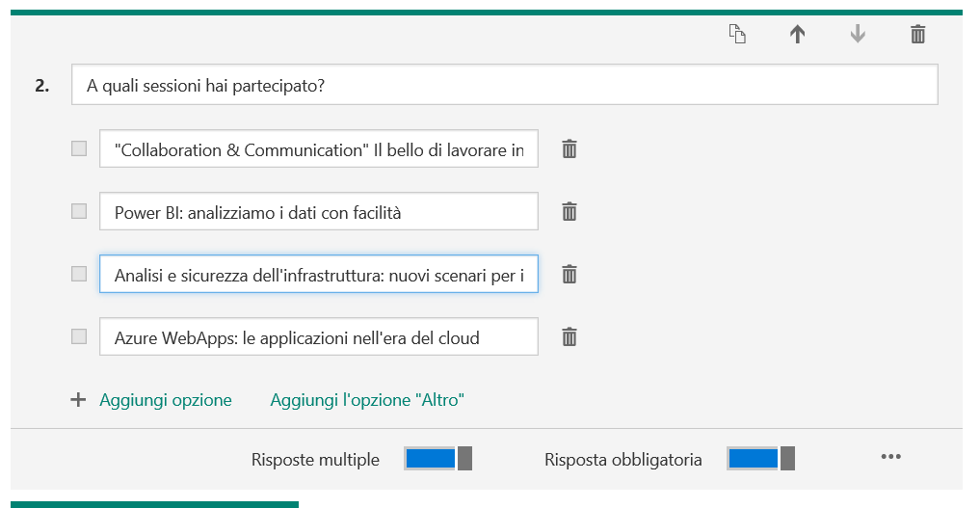
Task: Click the Power BI option text field
Action: coord(318,212)
